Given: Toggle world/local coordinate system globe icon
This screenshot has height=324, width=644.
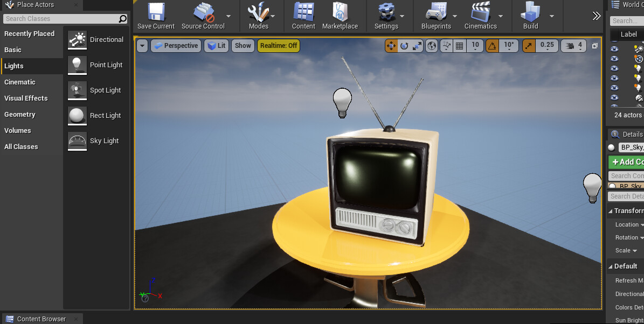Looking at the screenshot, I should pyautogui.click(x=431, y=45).
